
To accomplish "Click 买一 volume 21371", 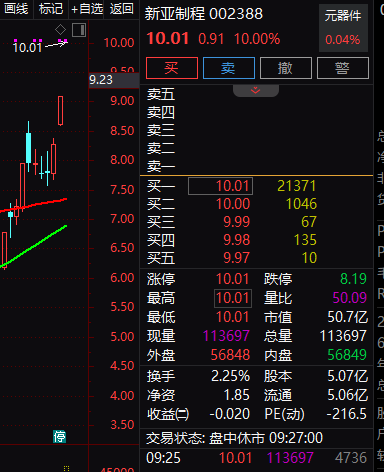I will coord(296,186).
